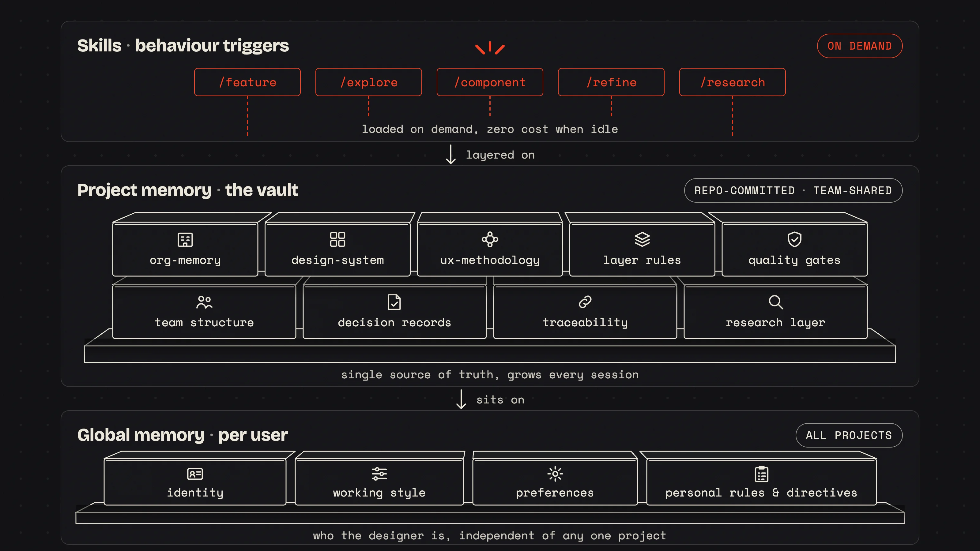
Task: Click the working style sliders icon
Action: [x=379, y=474]
